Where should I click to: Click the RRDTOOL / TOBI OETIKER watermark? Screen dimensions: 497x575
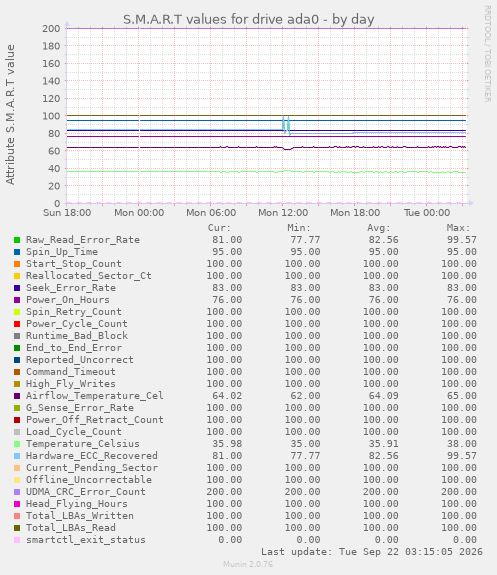(x=487, y=54)
